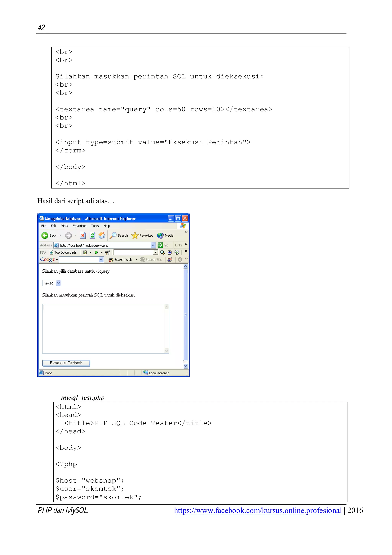Click the address bar URL field
This screenshot has width=392, height=555.
click(105, 245)
